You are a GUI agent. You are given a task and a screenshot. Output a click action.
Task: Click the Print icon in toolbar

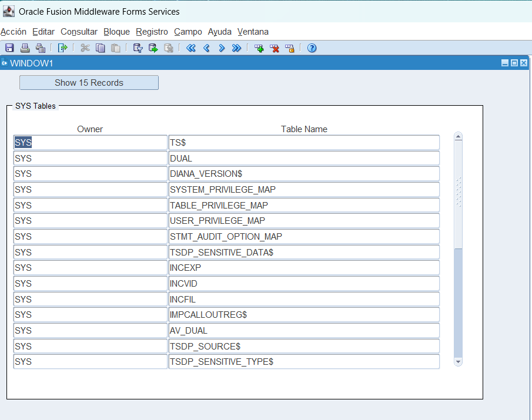coord(25,48)
